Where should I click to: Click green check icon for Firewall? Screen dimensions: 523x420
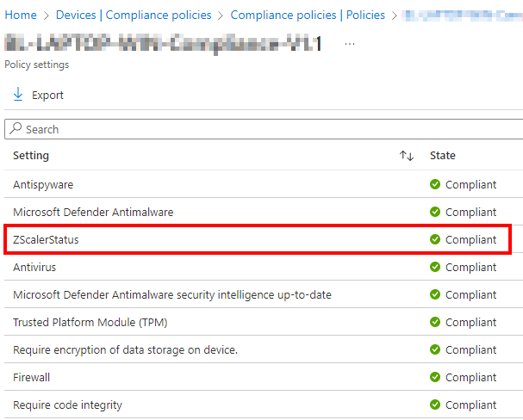(x=435, y=377)
